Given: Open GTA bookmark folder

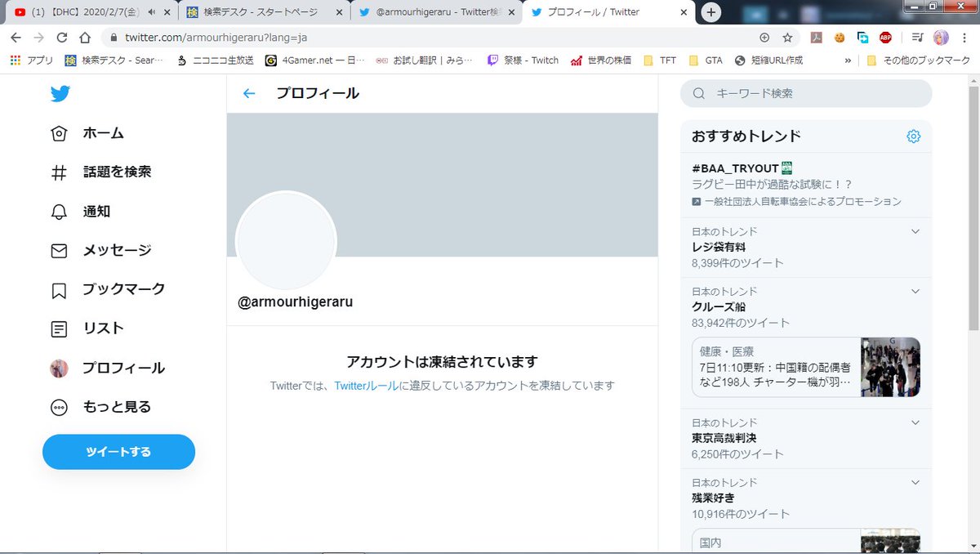Looking at the screenshot, I should click(706, 60).
